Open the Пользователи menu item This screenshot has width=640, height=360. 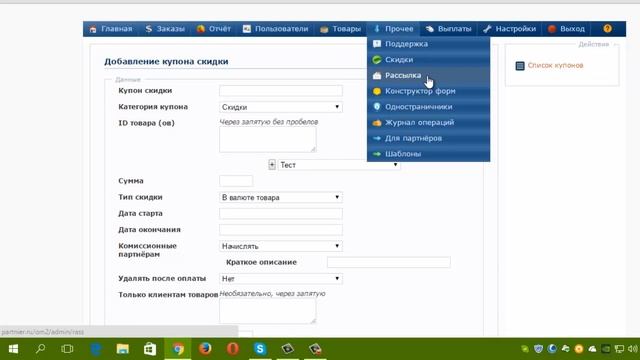pyautogui.click(x=276, y=29)
